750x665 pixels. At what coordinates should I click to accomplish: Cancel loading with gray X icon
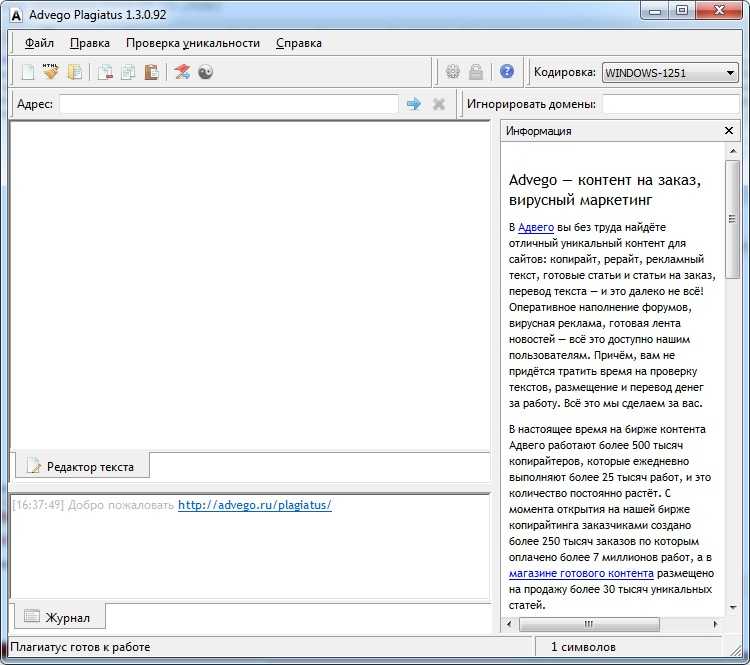pyautogui.click(x=439, y=104)
